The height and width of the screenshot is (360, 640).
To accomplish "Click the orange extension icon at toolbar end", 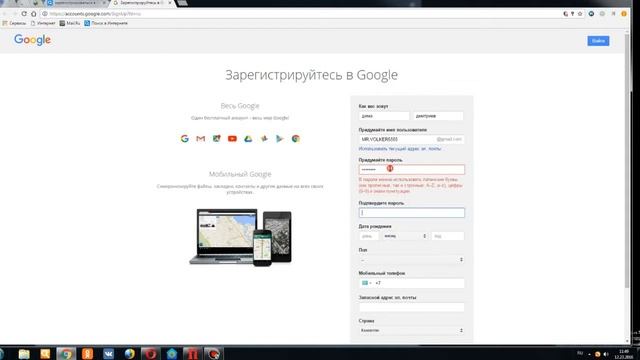I will pos(624,14).
